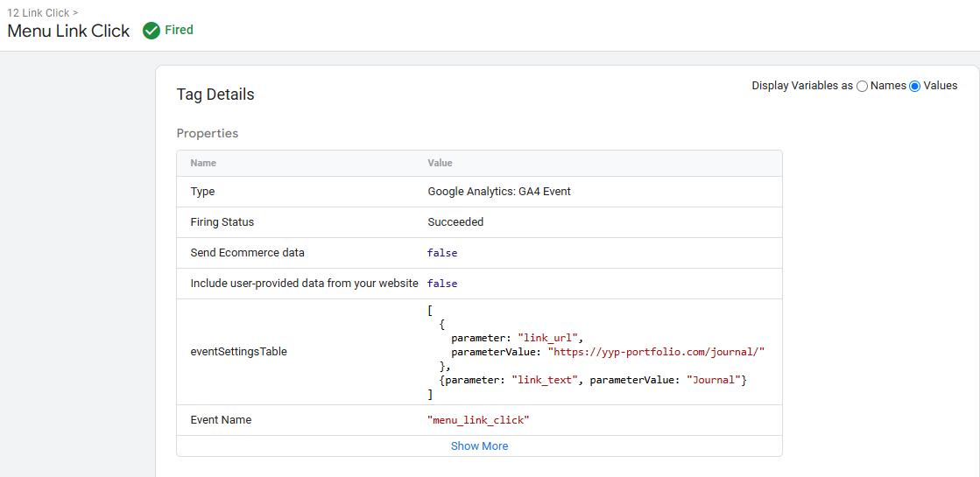Click the "menu_link_click" event name value
The height and width of the screenshot is (477, 980).
tap(478, 420)
